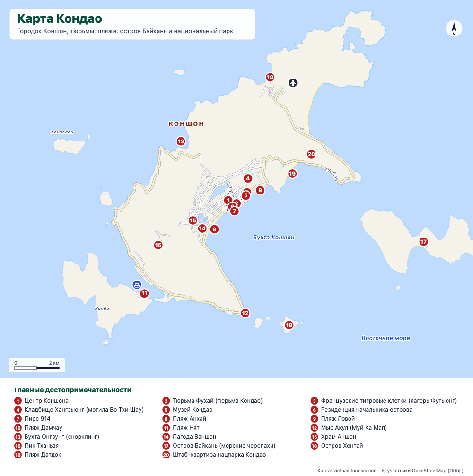The width and height of the screenshot is (473, 476).
Task: Click the north arrow compass icon
Action: coord(454,29)
